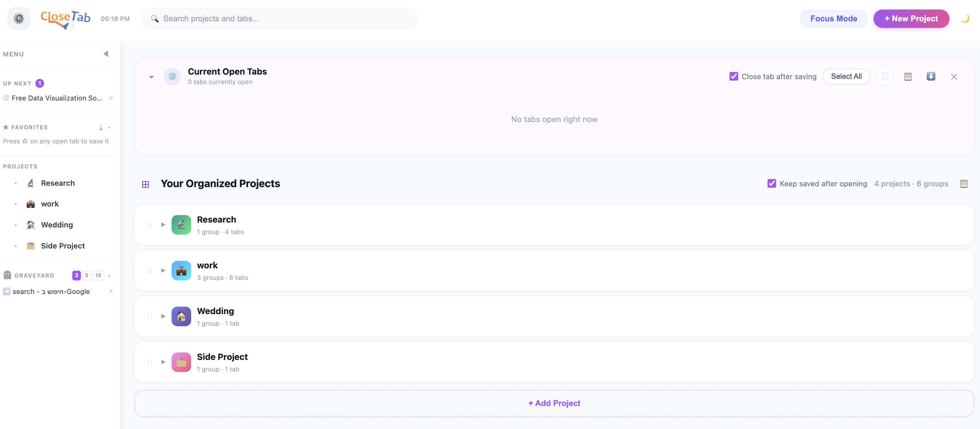This screenshot has height=429, width=980.
Task: Enable Focus Mode
Action: click(x=834, y=18)
